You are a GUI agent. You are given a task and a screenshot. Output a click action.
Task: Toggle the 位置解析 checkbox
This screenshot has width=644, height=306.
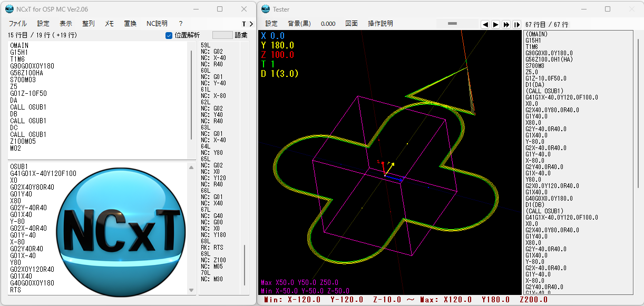tap(169, 35)
